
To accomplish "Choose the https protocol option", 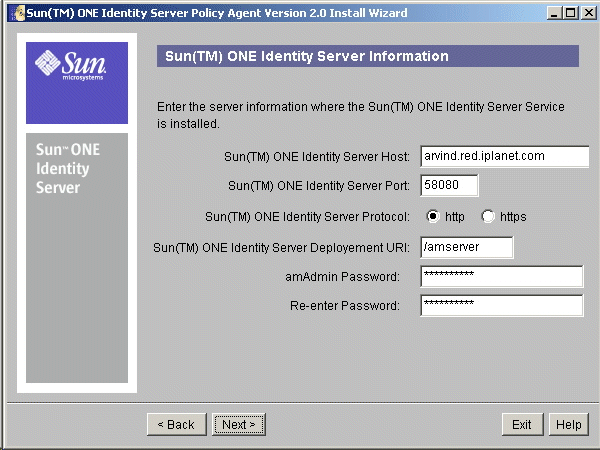I will [488, 217].
